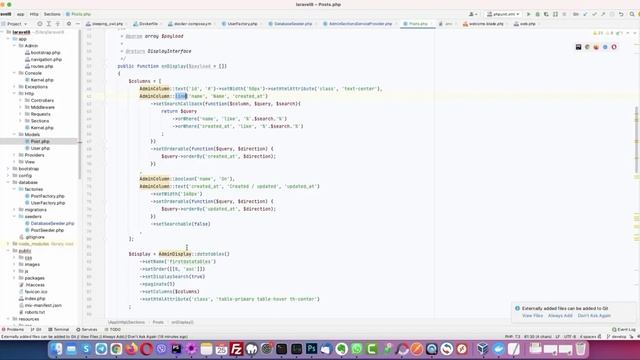Collapse the public folder
This screenshot has height=360, width=640.
pyautogui.click(x=9, y=251)
